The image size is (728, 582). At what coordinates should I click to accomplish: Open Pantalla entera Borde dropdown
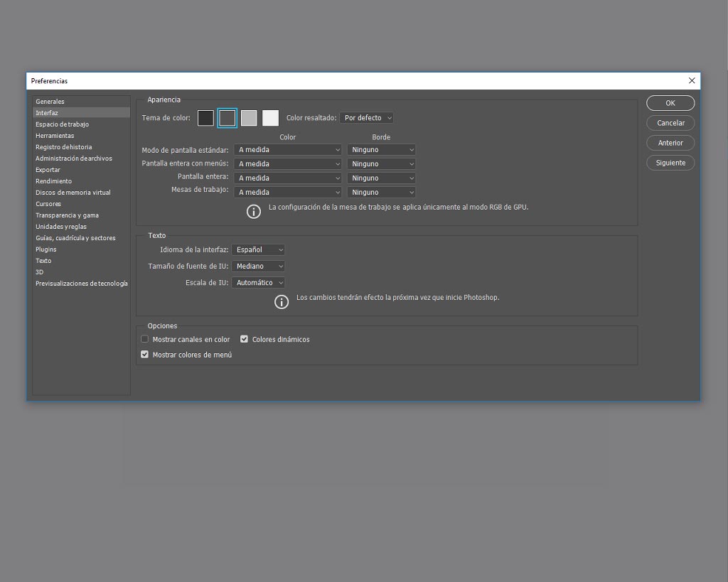[x=381, y=178]
